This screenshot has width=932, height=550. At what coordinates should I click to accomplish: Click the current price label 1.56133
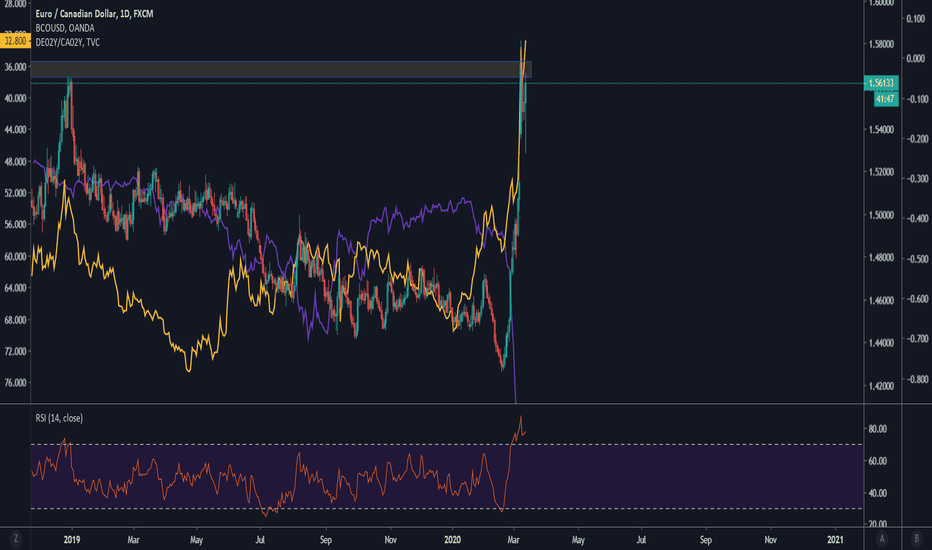(881, 83)
